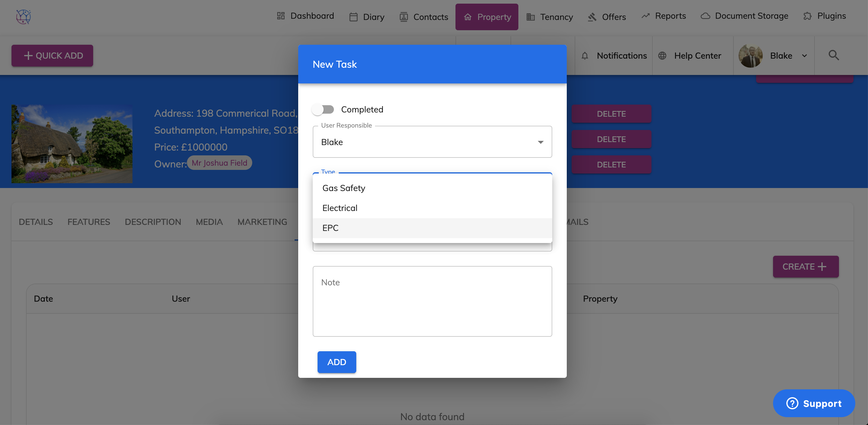
Task: Click the Help Center globe icon
Action: click(x=662, y=56)
